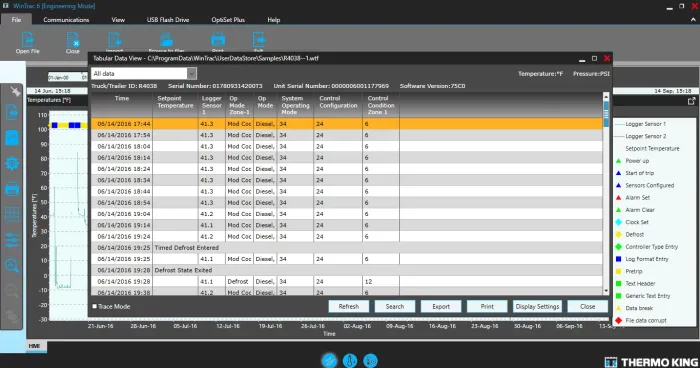Click the Close file ribbon icon
This screenshot has width=700, height=368.
(73, 40)
